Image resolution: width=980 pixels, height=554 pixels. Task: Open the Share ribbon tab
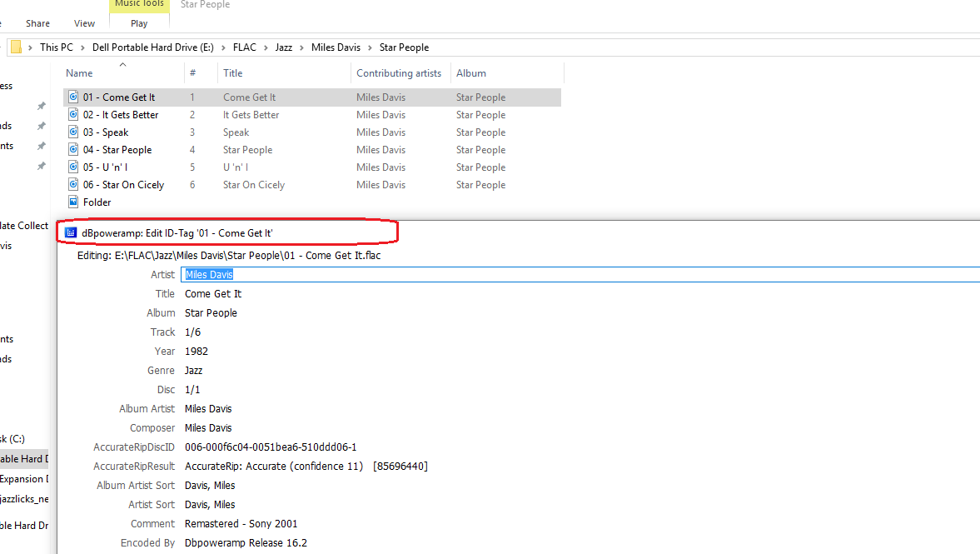(x=37, y=23)
